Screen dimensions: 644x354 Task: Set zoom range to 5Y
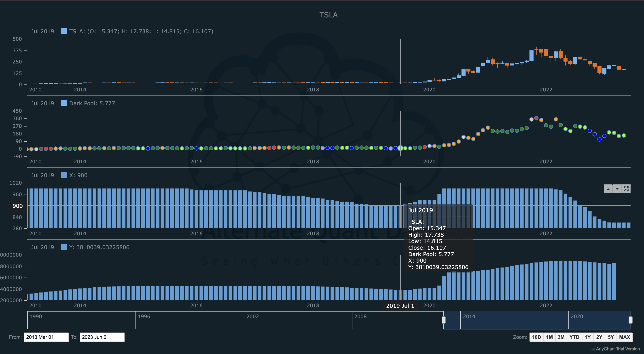(x=611, y=337)
